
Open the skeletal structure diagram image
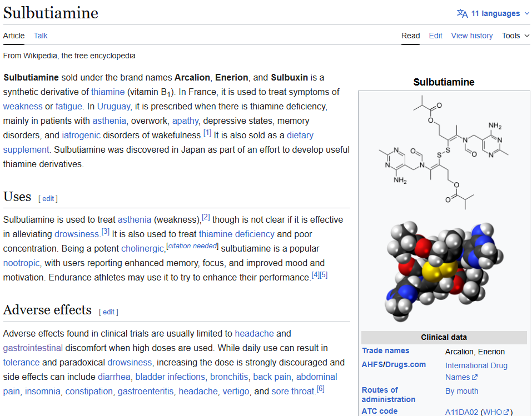pos(444,153)
